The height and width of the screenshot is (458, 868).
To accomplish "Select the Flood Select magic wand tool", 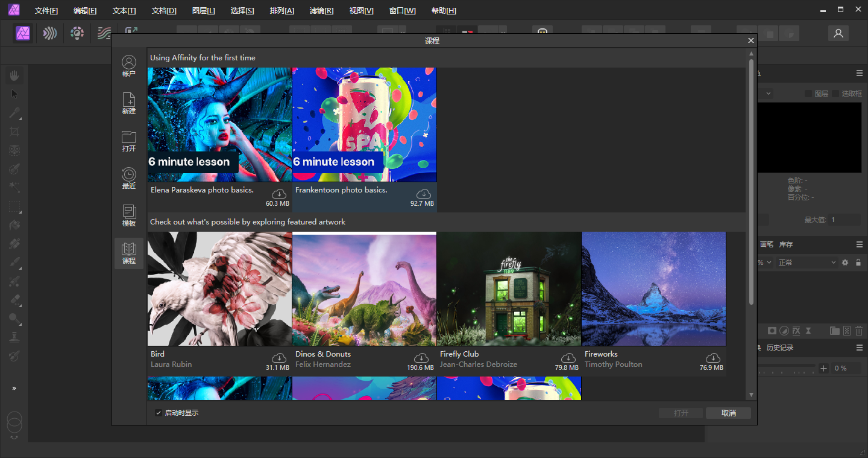I will click(14, 188).
